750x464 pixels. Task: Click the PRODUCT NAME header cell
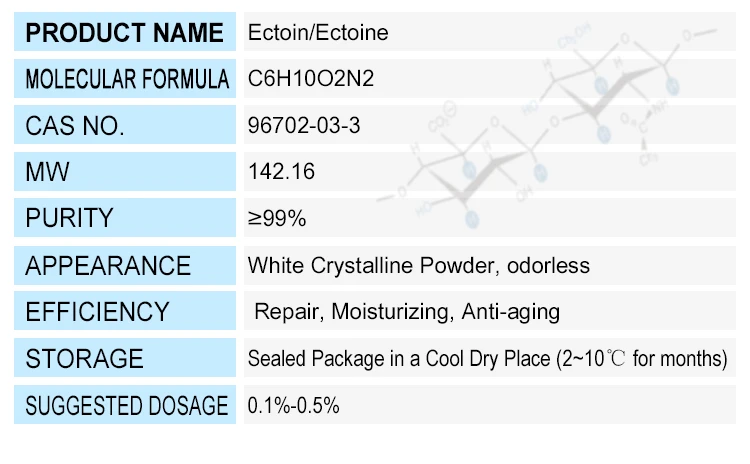pyautogui.click(x=125, y=33)
